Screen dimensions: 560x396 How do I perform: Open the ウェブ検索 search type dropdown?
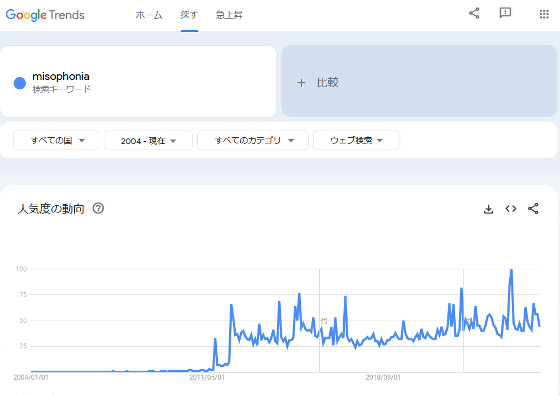tap(356, 140)
